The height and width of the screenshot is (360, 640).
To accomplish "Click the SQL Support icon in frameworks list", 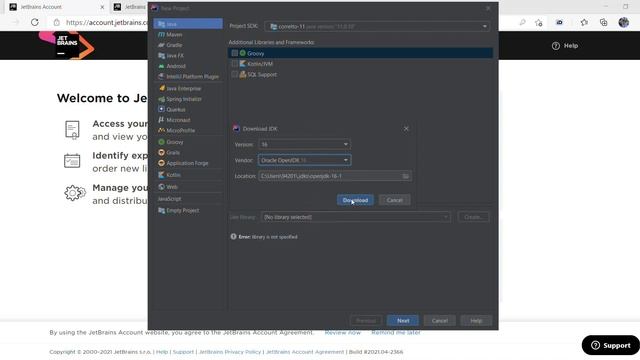I will coord(243,74).
